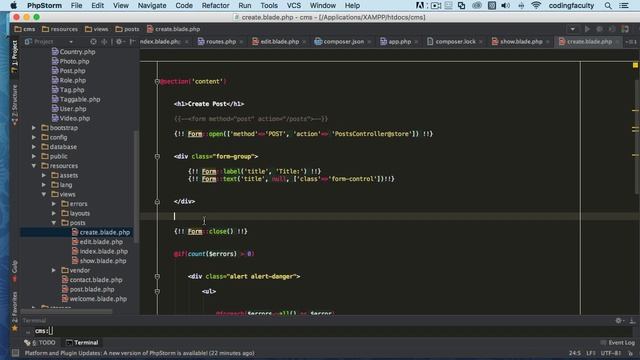Expand the database folder
The image size is (640, 360).
(34, 147)
